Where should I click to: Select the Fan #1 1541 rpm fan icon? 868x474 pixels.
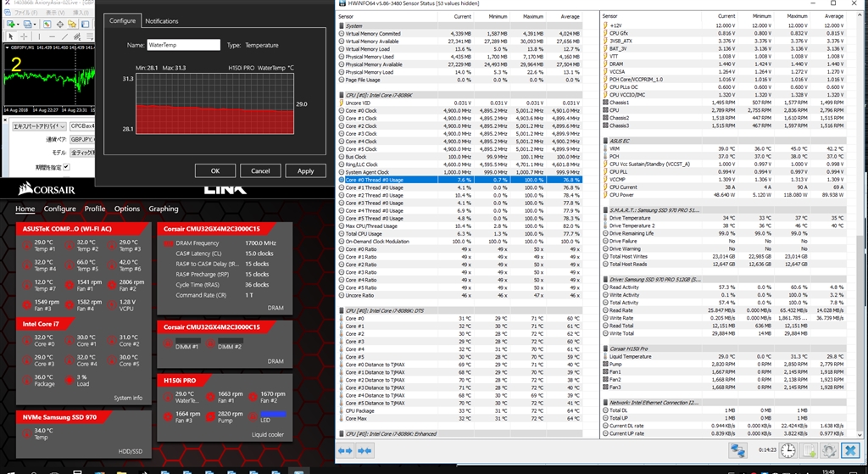[70, 285]
